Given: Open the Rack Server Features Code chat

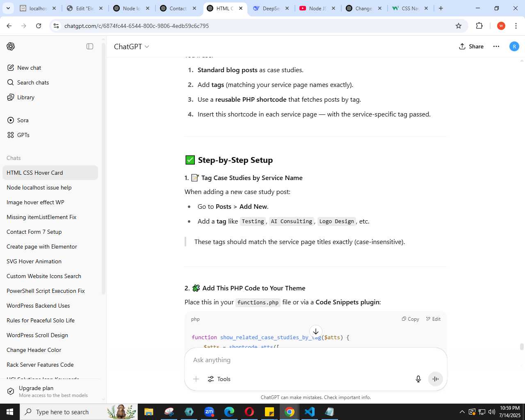Looking at the screenshot, I should coord(50,365).
